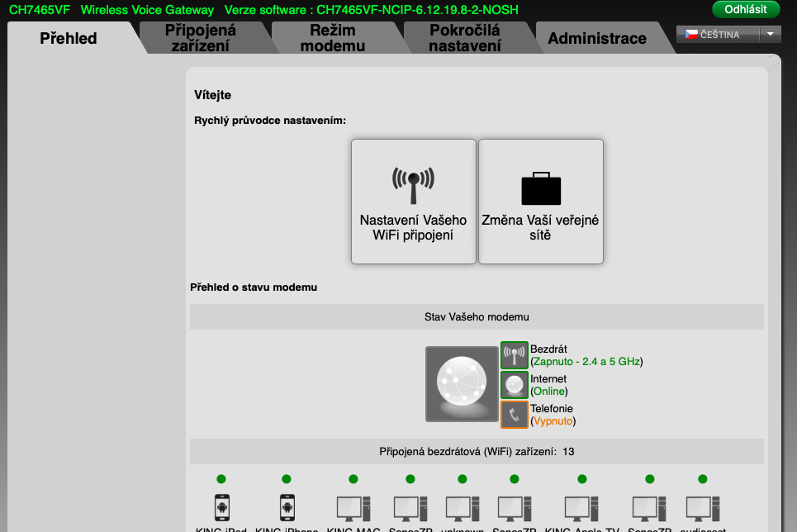
Task: Select the unknown device computer icon
Action: point(462,506)
